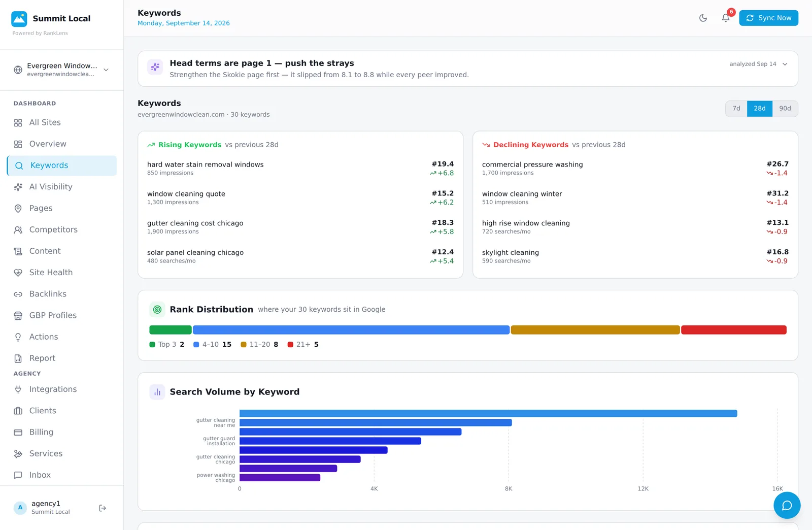Screen dimensions: 812x530
Task: Click the agency1 avatar circle
Action: point(20,508)
